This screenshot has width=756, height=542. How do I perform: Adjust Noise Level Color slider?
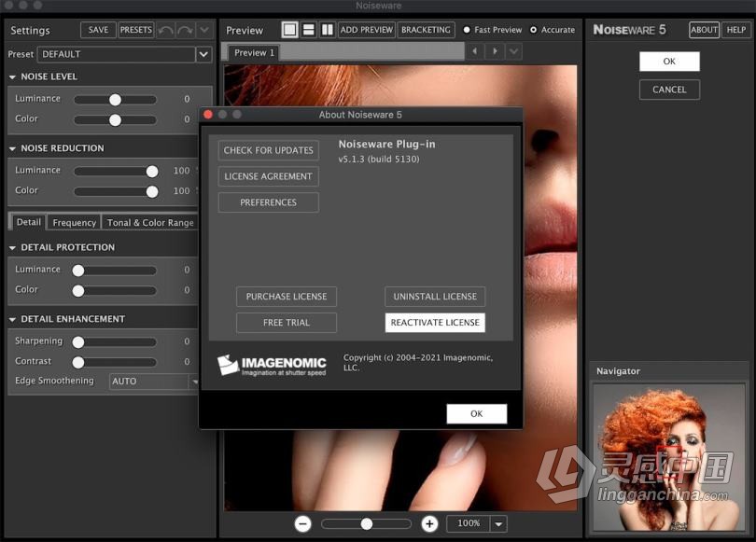pyautogui.click(x=115, y=120)
